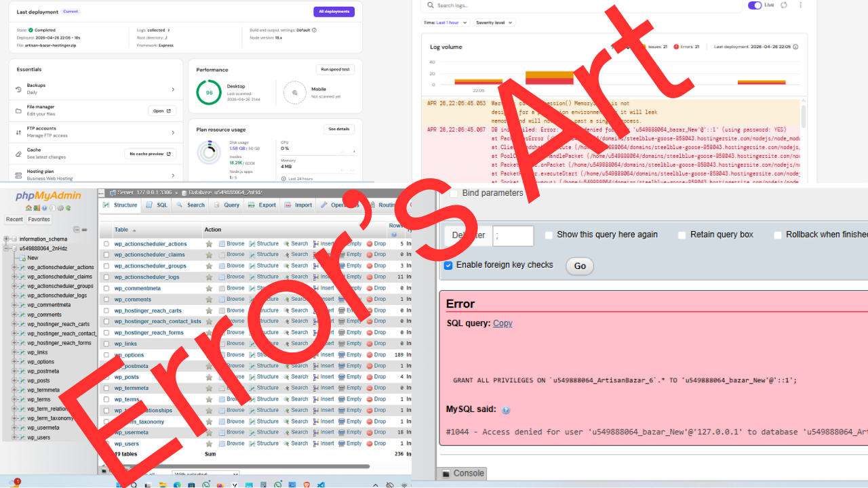Expand the information_schema database tree node
Screen dimensions: 868x488
[x=6, y=239]
